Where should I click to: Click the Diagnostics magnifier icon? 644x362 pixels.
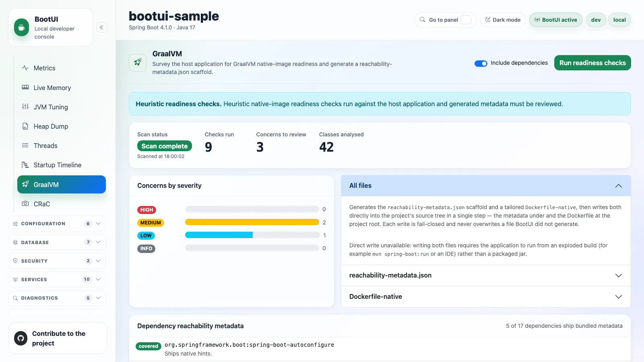tap(15, 298)
